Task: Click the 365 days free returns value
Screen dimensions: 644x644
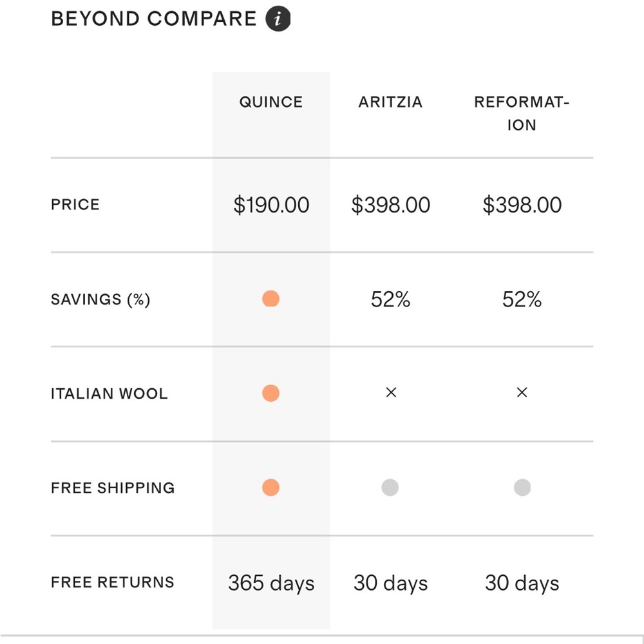Action: (x=271, y=583)
